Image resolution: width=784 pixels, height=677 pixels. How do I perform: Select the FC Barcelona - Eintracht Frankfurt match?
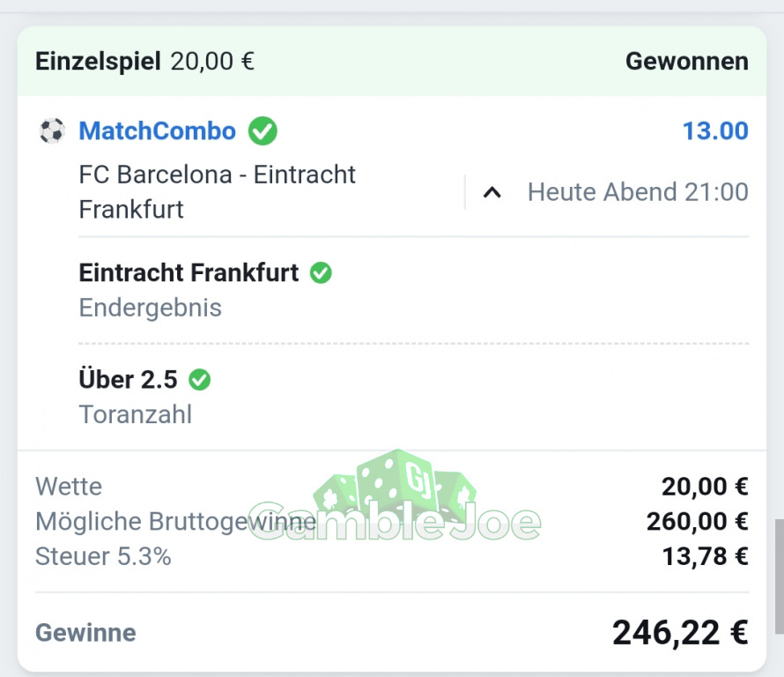pyautogui.click(x=217, y=192)
